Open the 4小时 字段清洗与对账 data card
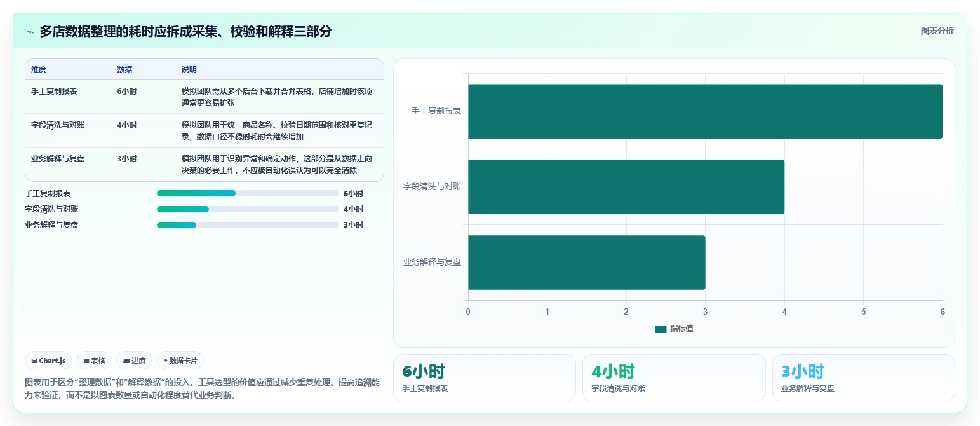The height and width of the screenshot is (426, 980). click(x=674, y=378)
